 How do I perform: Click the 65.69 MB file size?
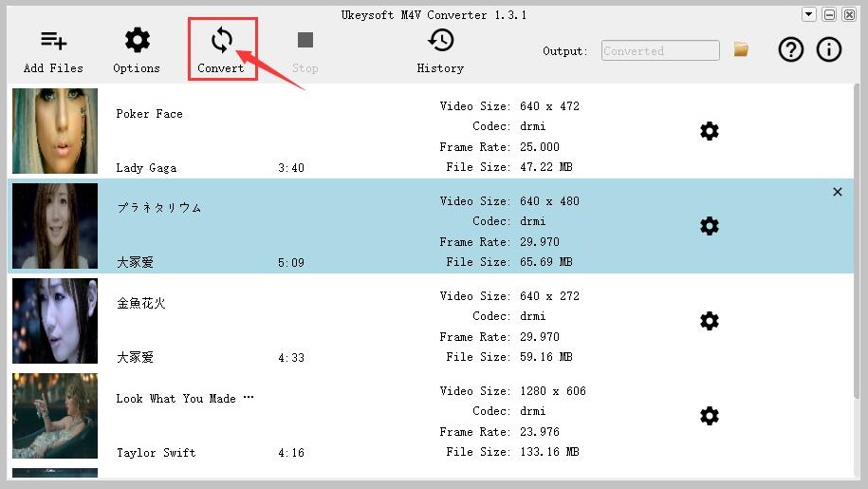coord(546,262)
